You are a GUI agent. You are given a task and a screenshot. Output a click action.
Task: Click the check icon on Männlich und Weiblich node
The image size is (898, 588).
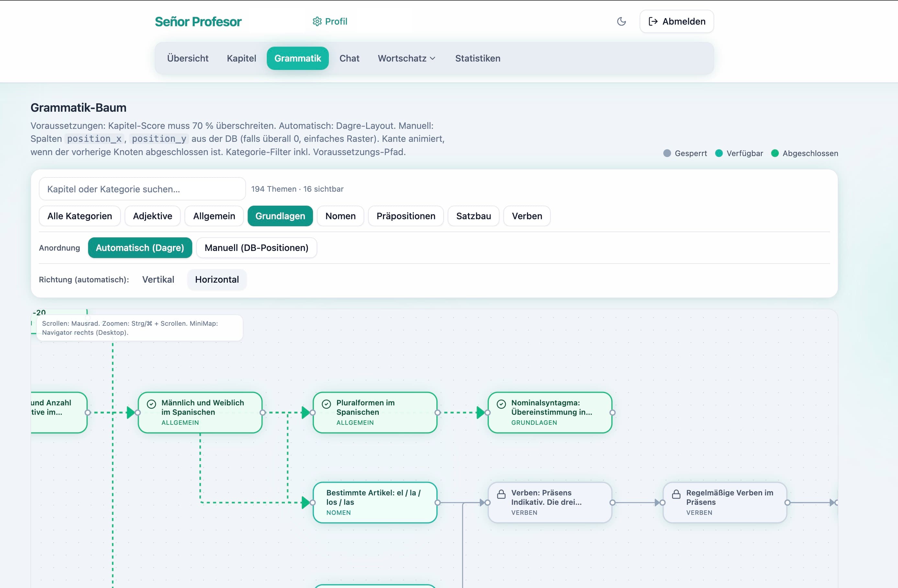151,404
